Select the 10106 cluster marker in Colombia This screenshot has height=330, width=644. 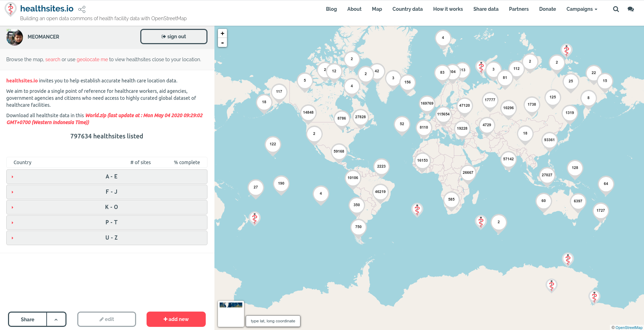click(x=353, y=178)
